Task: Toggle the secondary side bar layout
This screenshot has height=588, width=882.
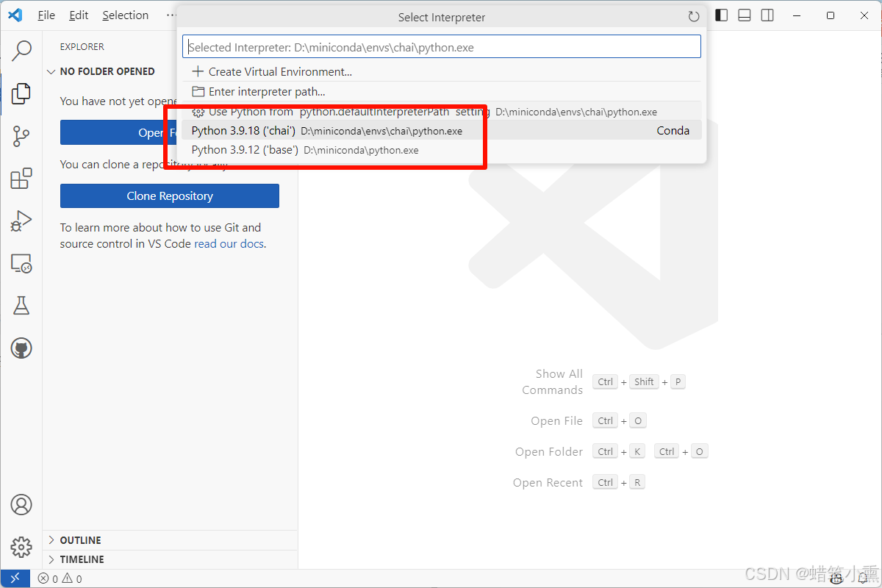Action: (767, 15)
